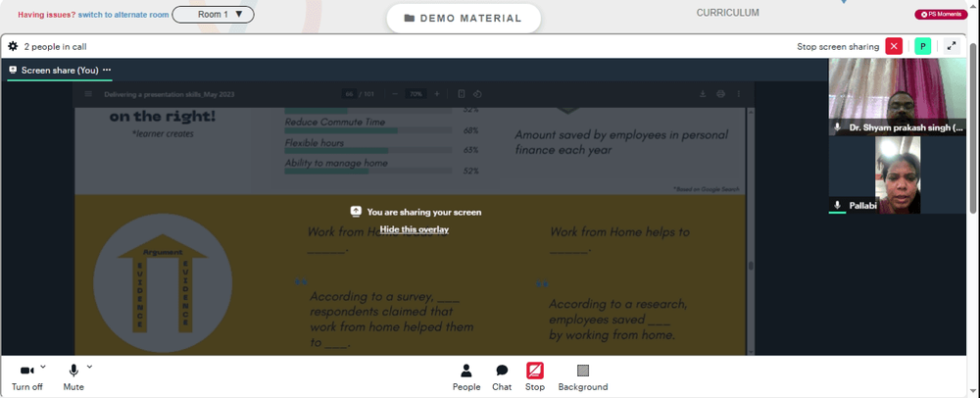Switch to CURRICULUM tab
This screenshot has height=398, width=980.
[x=727, y=13]
